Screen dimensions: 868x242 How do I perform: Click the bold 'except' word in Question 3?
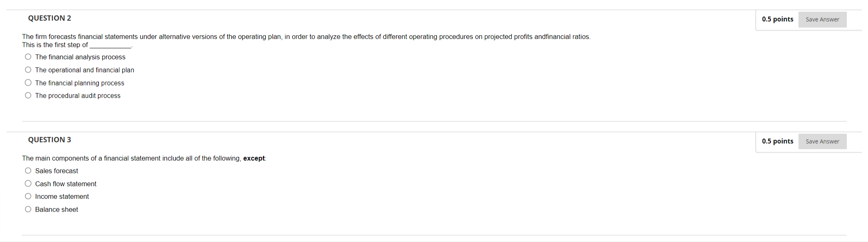click(x=254, y=158)
